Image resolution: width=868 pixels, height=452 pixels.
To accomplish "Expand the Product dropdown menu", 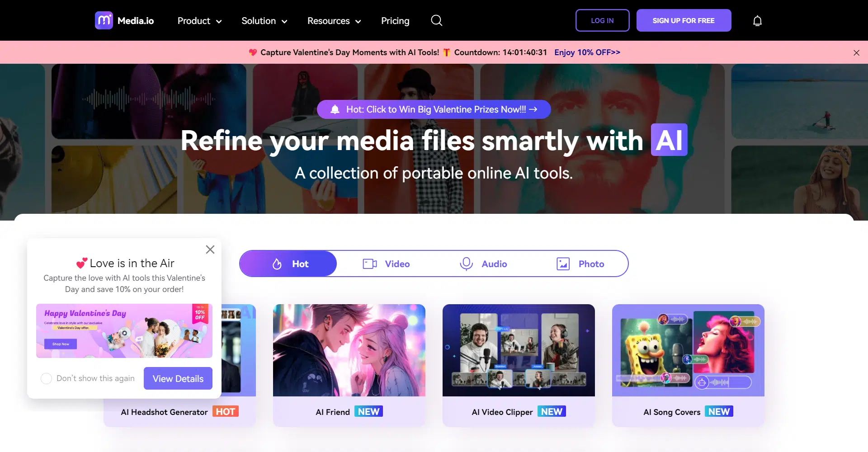I will click(x=199, y=21).
